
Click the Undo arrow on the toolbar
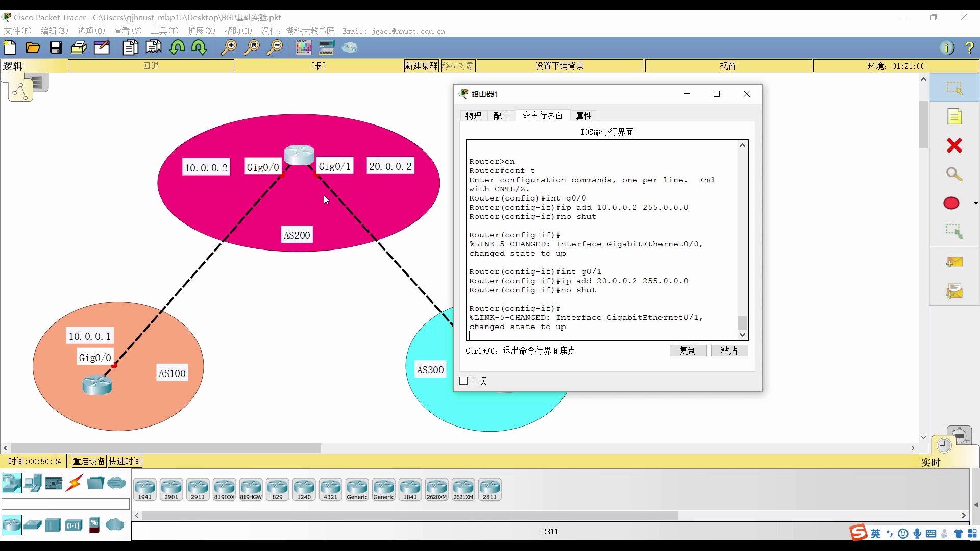(177, 47)
